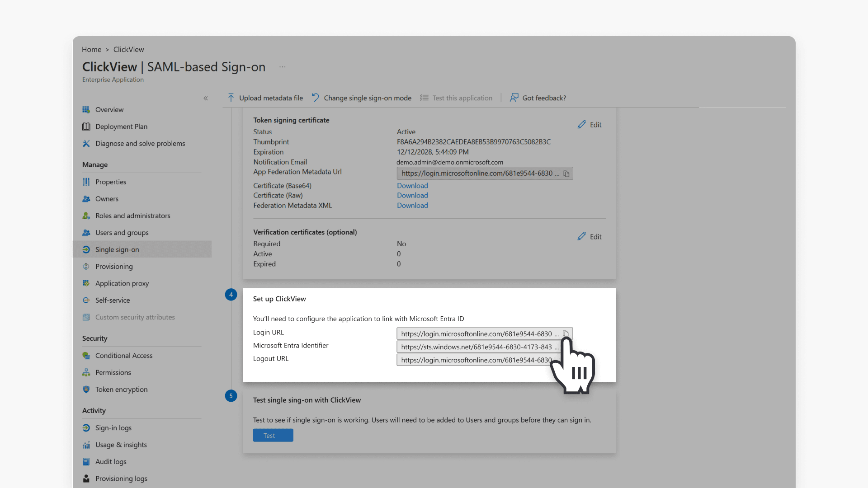Click the Got feedback person icon
Viewport: 868px width, 488px height.
[514, 98]
